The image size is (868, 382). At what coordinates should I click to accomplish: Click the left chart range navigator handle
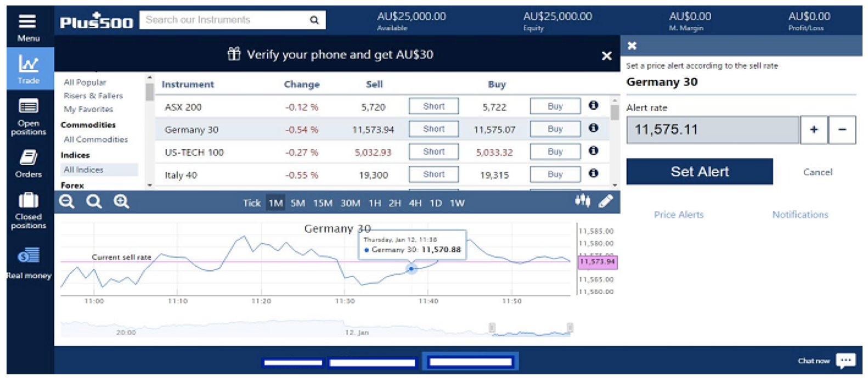(492, 328)
